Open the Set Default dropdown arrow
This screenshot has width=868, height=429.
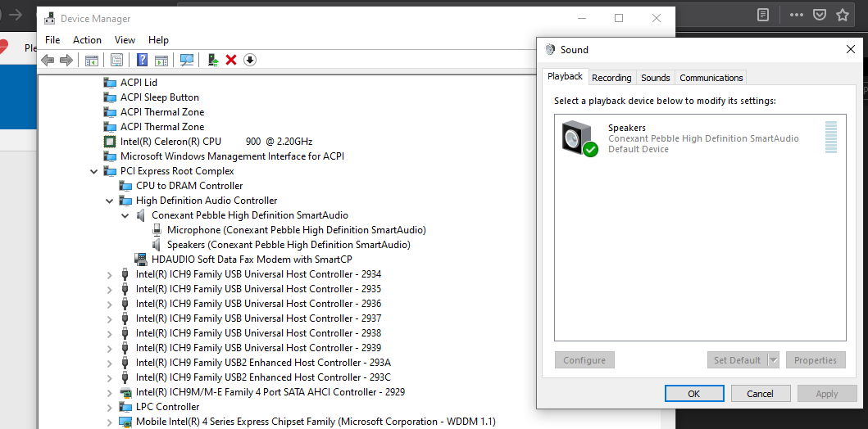click(x=774, y=360)
